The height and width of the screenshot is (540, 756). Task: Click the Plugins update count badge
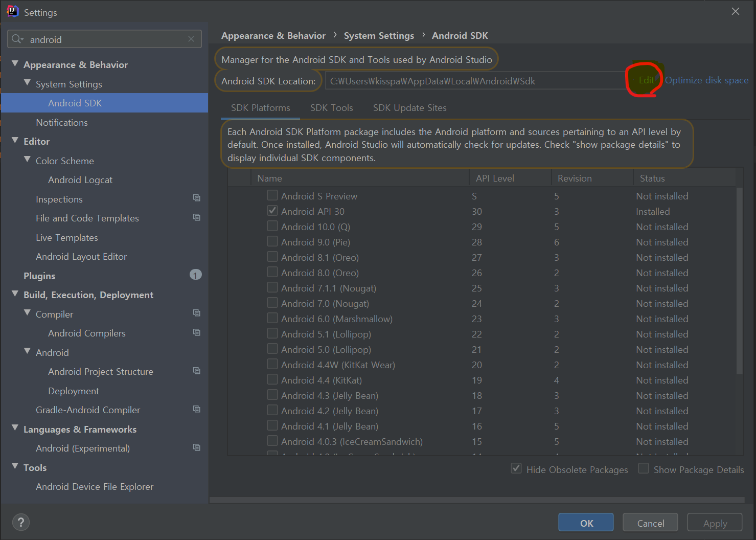coord(196,275)
